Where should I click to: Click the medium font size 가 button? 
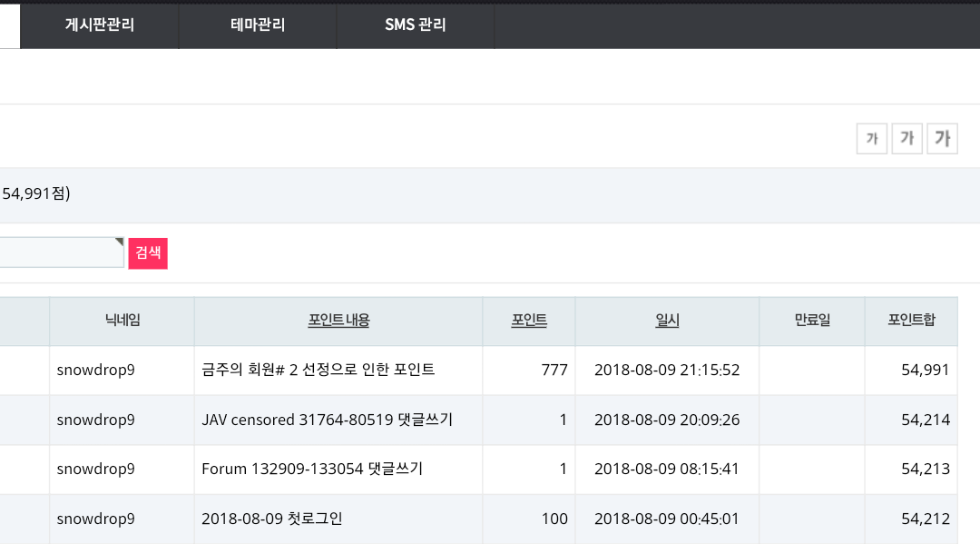click(906, 138)
